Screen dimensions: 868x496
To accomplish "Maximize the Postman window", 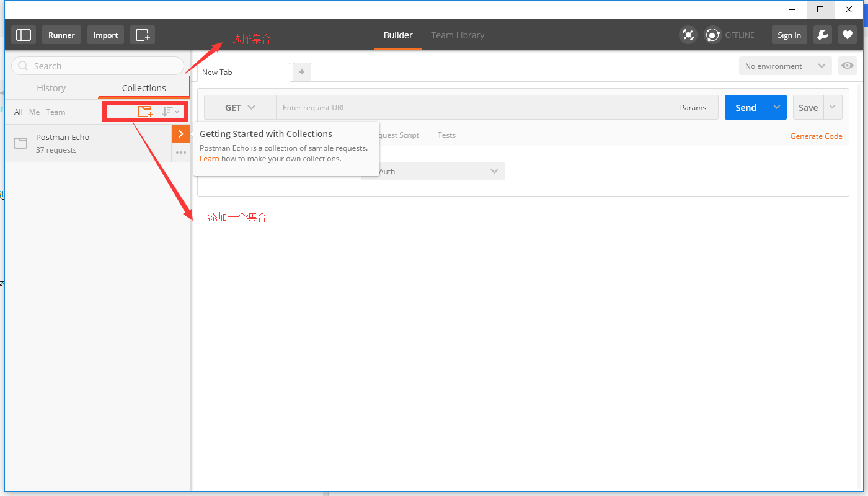I will [x=820, y=9].
